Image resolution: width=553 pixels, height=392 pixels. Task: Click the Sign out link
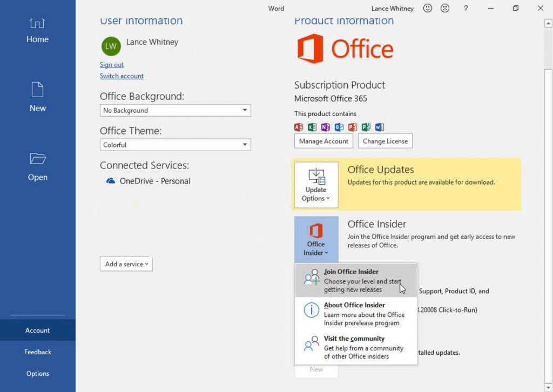click(111, 64)
